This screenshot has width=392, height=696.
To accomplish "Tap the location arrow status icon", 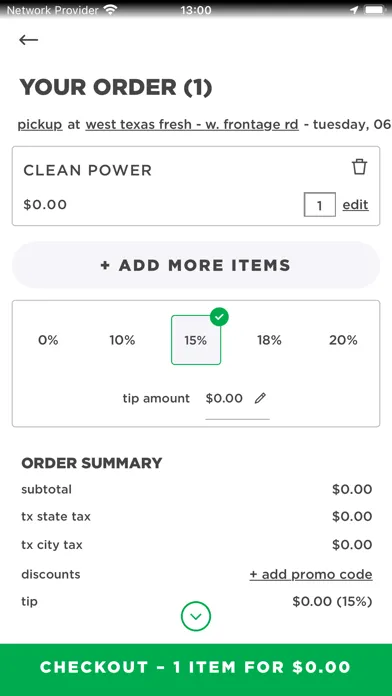I will point(354,10).
